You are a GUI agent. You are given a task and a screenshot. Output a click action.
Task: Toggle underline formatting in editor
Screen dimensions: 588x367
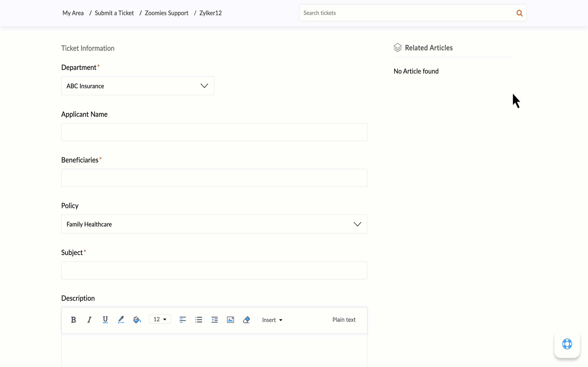point(105,320)
